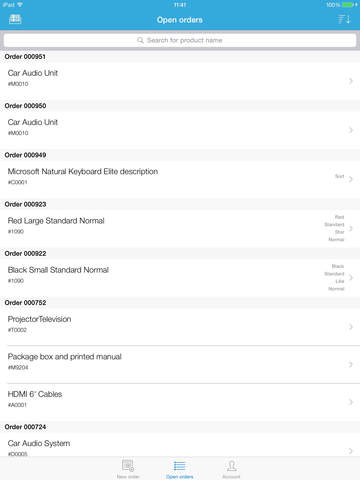Viewport: 360px width, 480px height.
Task: Expand the Red Large Standard Normal item
Action: (180, 229)
